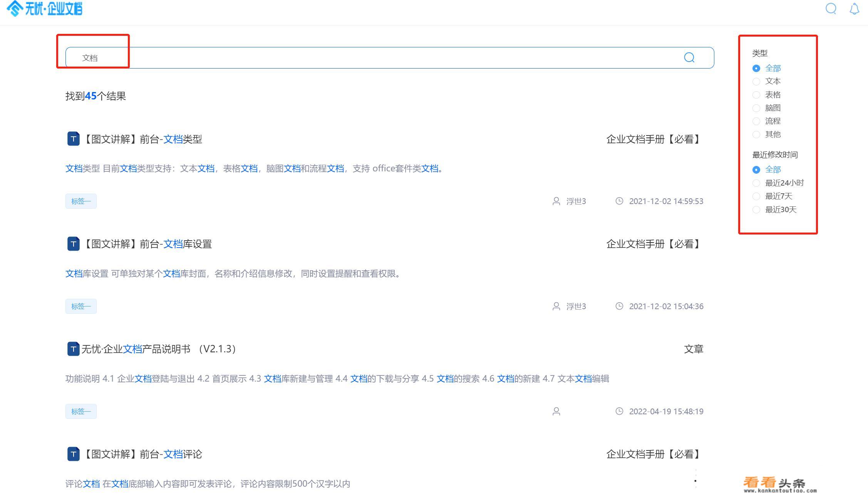Viewport: 868px width, 504px height.
Task: Select 全部 under 最近修改时间
Action: pyautogui.click(x=766, y=169)
